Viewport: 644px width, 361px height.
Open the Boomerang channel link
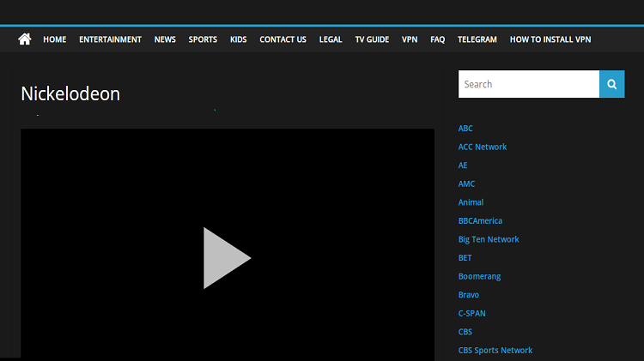(479, 276)
